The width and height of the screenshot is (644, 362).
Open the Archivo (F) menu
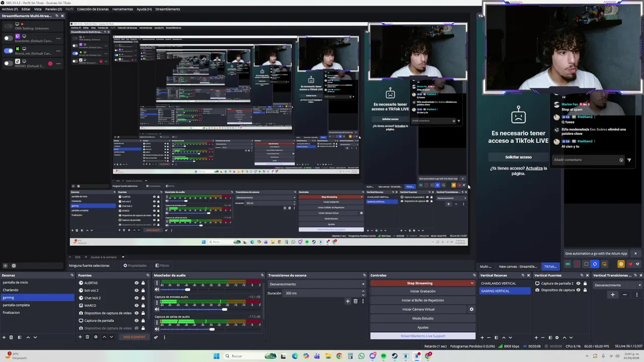[10, 9]
